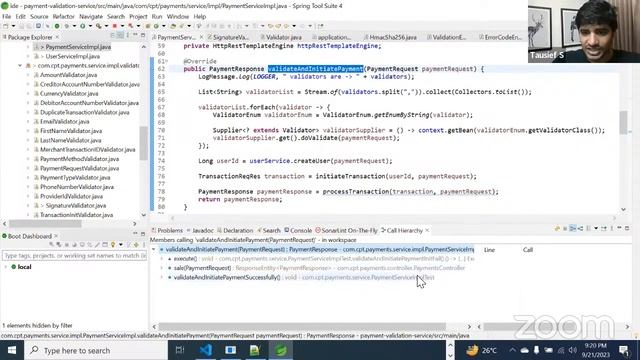Open the Project menu
The width and height of the screenshot is (640, 360).
[x=138, y=16]
